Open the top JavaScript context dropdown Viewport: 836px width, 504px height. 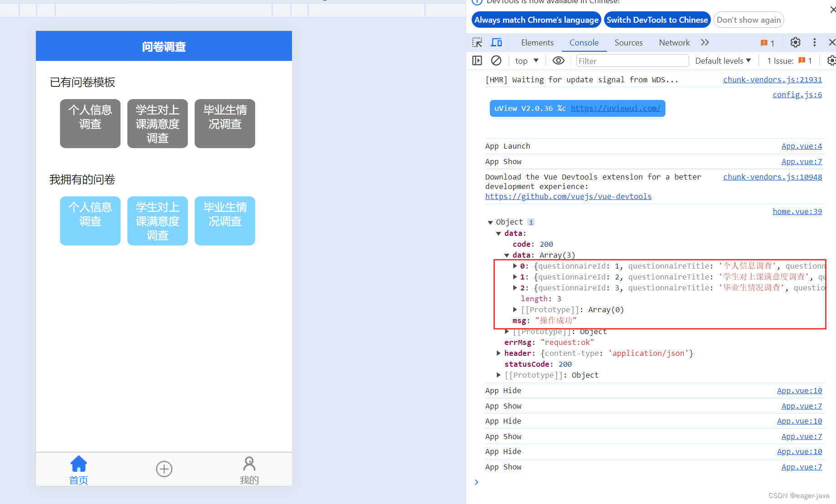click(527, 60)
